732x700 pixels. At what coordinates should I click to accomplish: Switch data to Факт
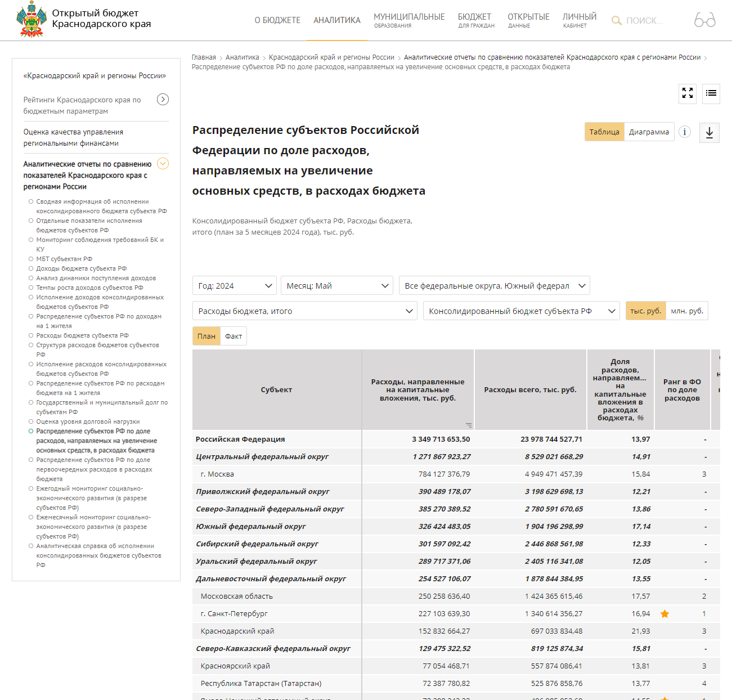point(233,336)
